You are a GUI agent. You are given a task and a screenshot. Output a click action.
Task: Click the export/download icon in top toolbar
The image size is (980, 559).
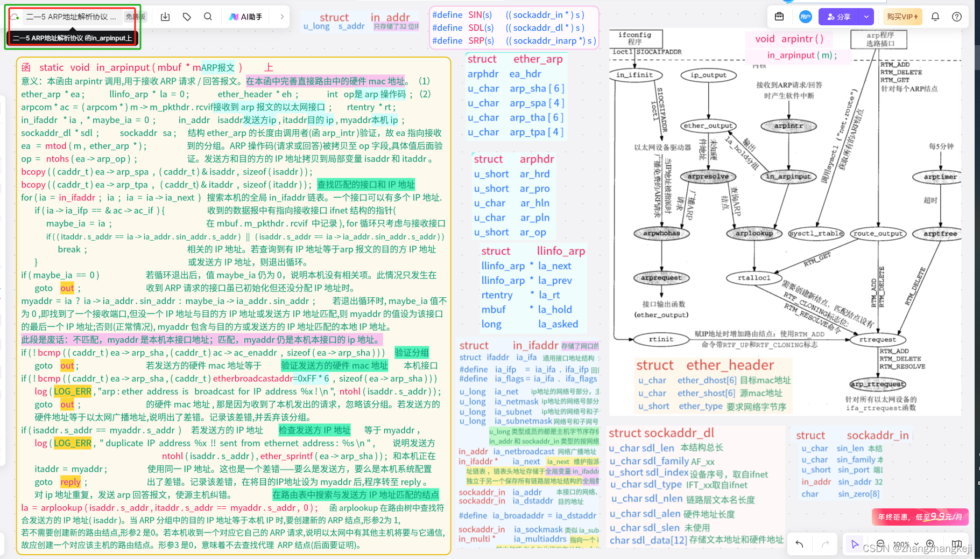[165, 17]
